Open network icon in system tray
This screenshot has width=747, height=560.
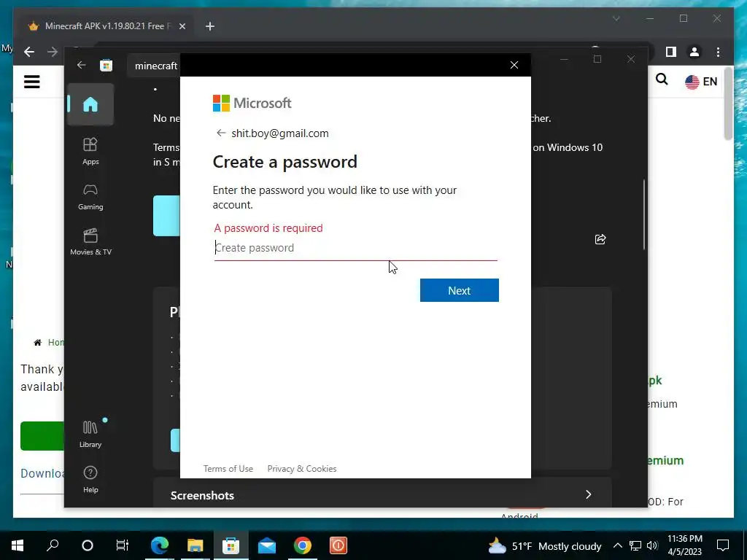pos(635,545)
